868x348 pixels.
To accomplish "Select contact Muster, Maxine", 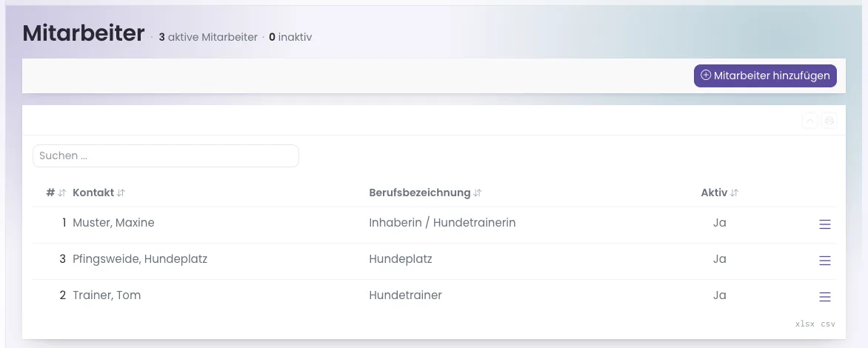I will click(113, 223).
